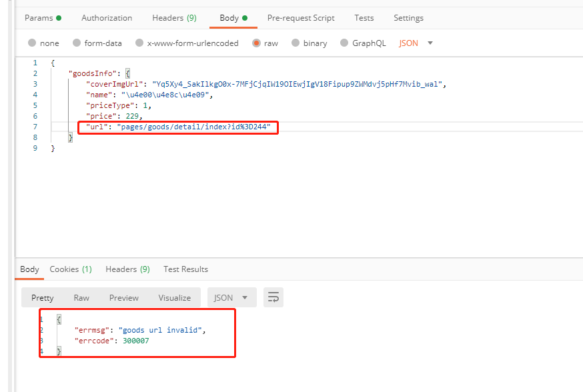Screen dimensions: 583x392
Task: Open the Visualize response view
Action: click(x=174, y=297)
